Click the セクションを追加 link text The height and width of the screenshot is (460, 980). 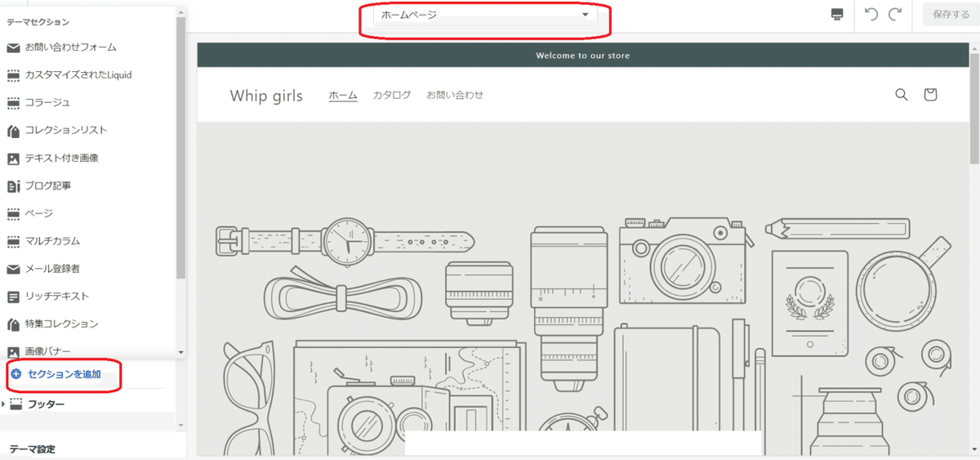click(x=64, y=374)
